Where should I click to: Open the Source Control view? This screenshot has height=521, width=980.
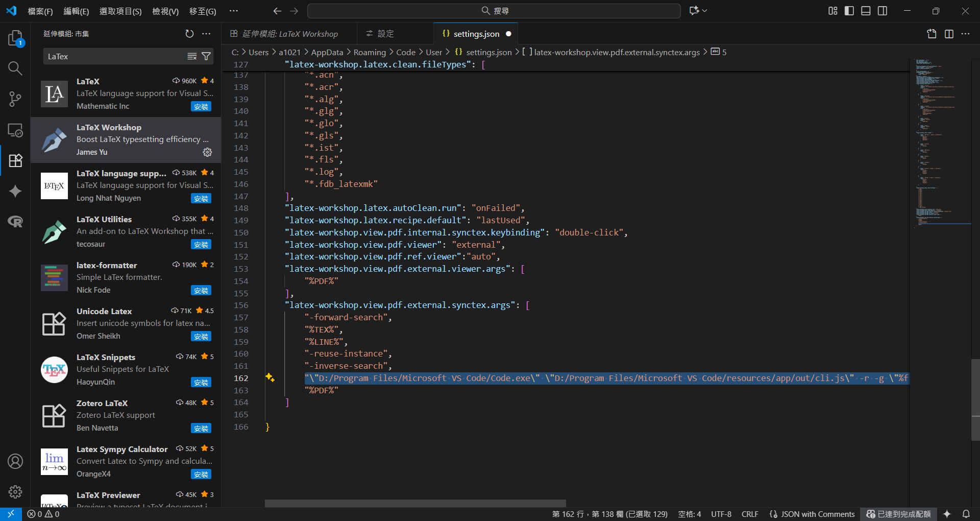(15, 99)
